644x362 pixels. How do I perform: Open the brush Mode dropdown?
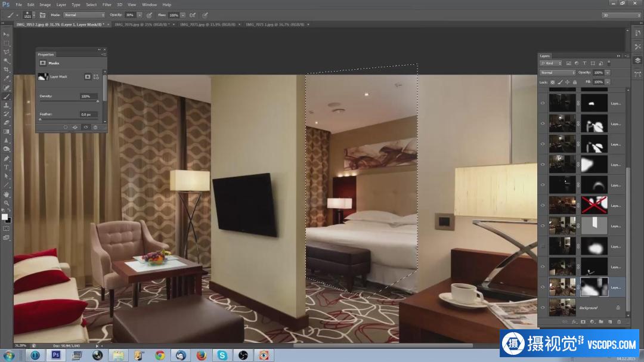(x=84, y=15)
